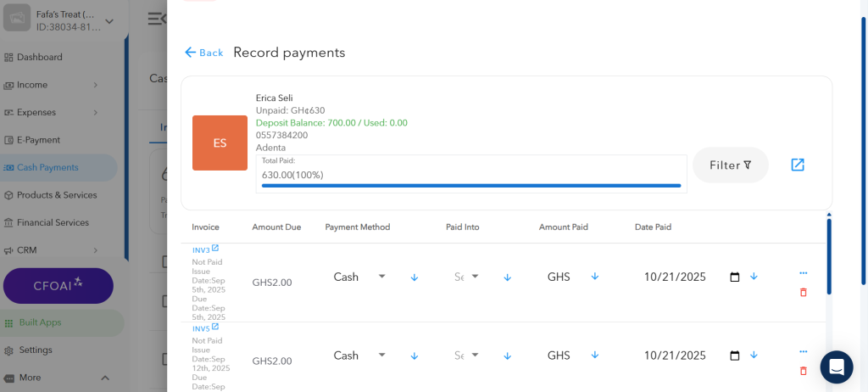Screen dimensions: 868x392
Task: Delete the INV5 payment row
Action: click(x=803, y=371)
